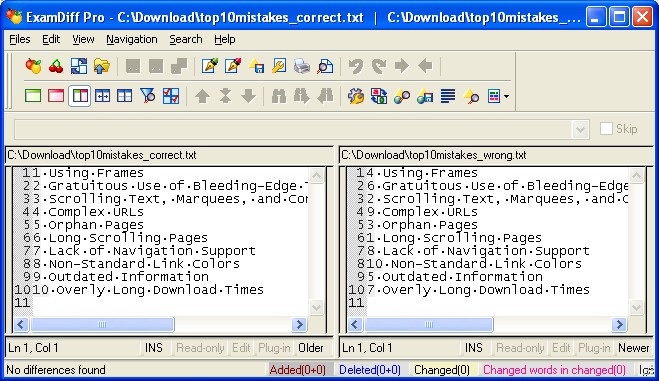This screenshot has width=659, height=381.
Task: Click the Changed(0) status indicator
Action: click(x=442, y=370)
